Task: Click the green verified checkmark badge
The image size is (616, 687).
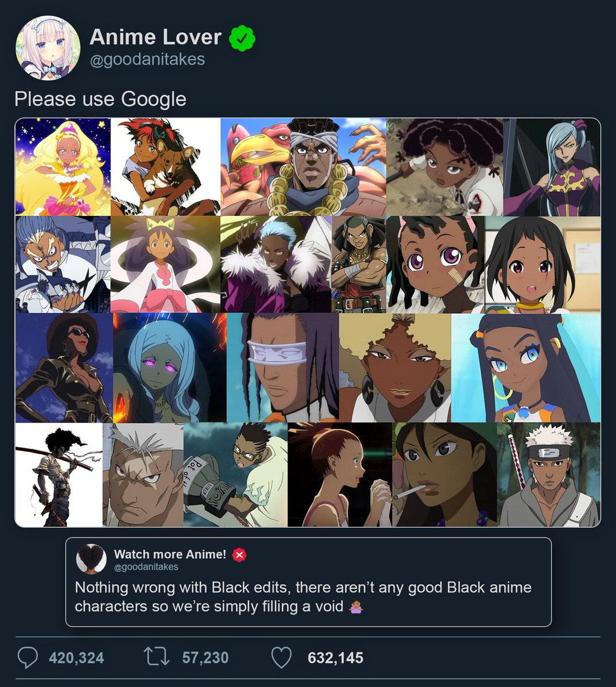Action: click(242, 38)
